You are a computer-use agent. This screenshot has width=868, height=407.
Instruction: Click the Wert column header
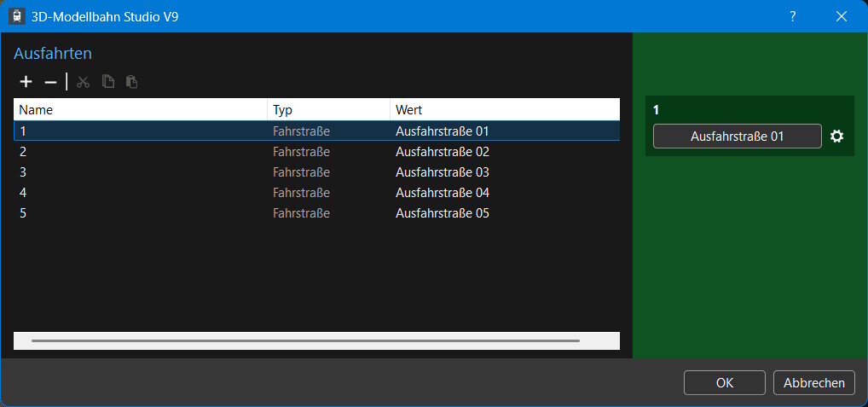point(503,110)
